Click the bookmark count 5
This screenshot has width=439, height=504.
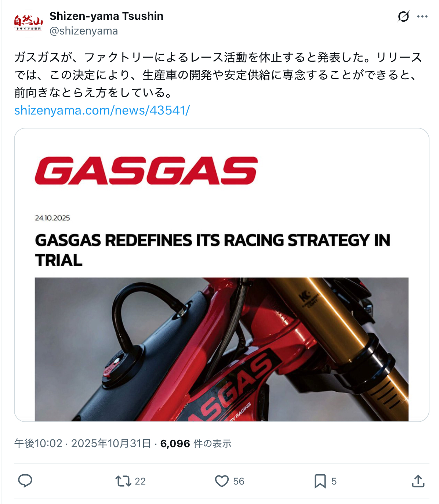334,481
